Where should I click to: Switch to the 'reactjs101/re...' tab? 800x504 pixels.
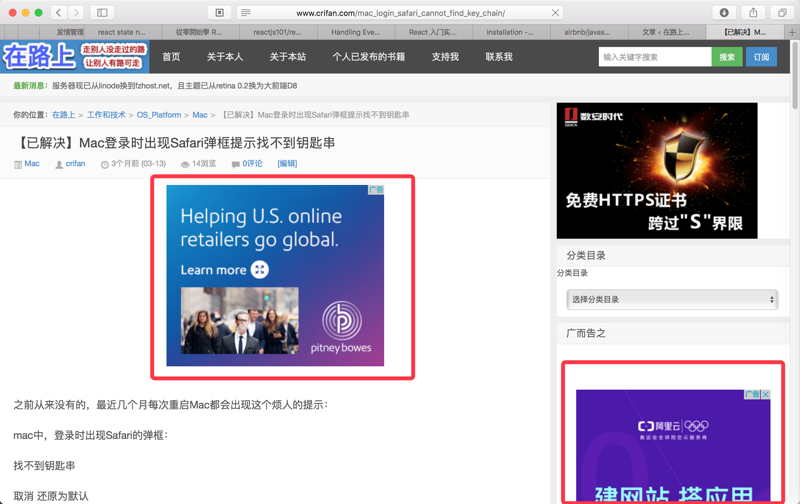tap(278, 32)
